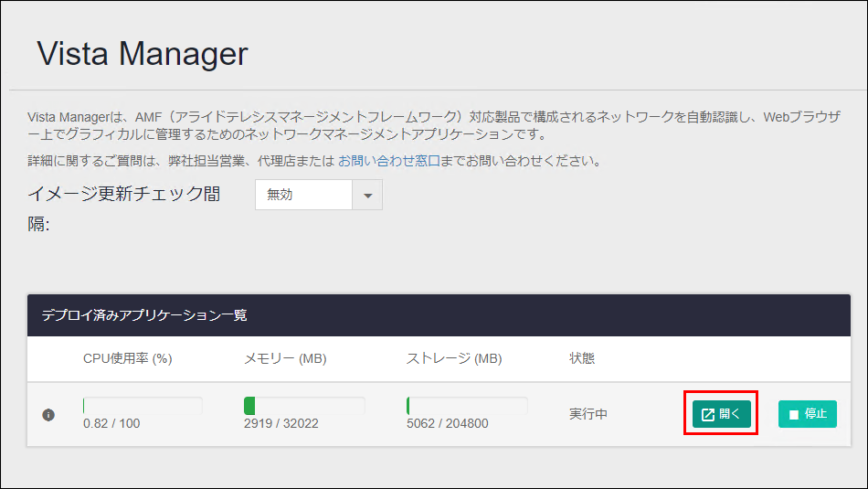Click the CPU usage bar 0.82 / 100
Viewport: 868px width, 489px height.
[x=143, y=406]
